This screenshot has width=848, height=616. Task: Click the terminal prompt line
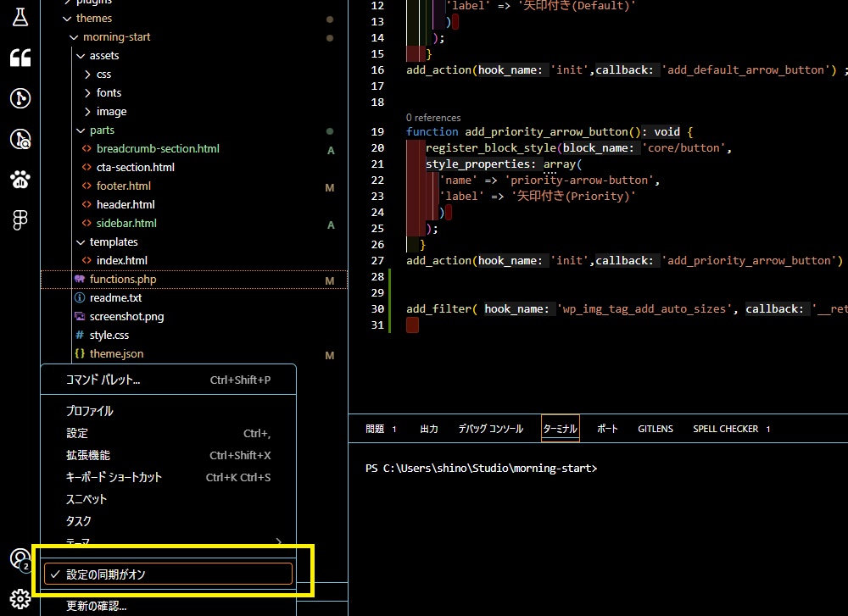482,469
